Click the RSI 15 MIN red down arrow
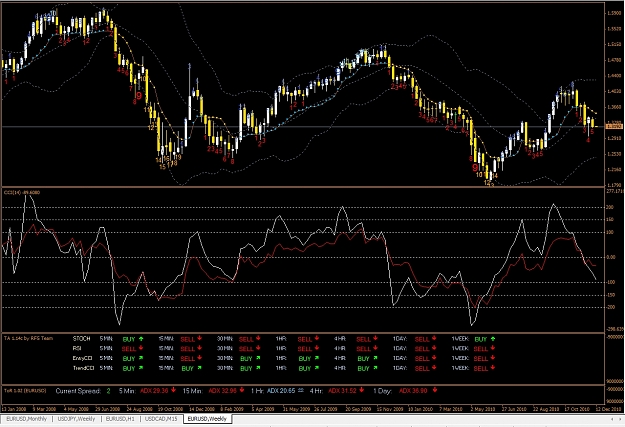The height and width of the screenshot is (427, 625). click(199, 348)
